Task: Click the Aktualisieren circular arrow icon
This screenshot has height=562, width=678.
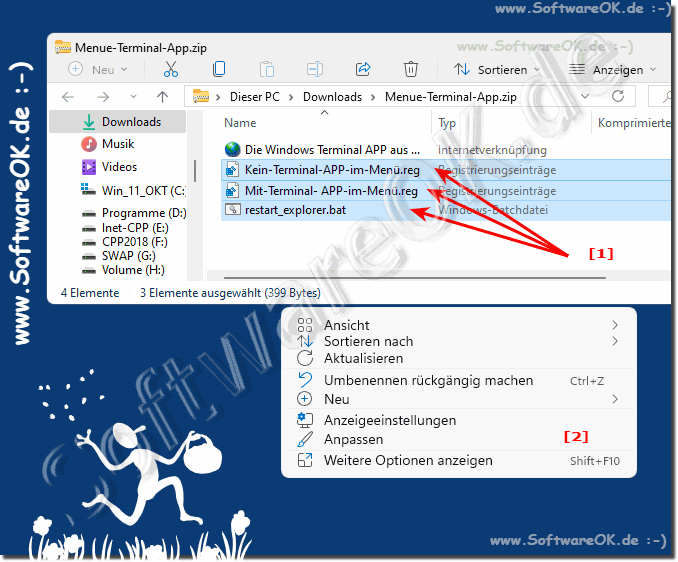Action: (x=305, y=358)
